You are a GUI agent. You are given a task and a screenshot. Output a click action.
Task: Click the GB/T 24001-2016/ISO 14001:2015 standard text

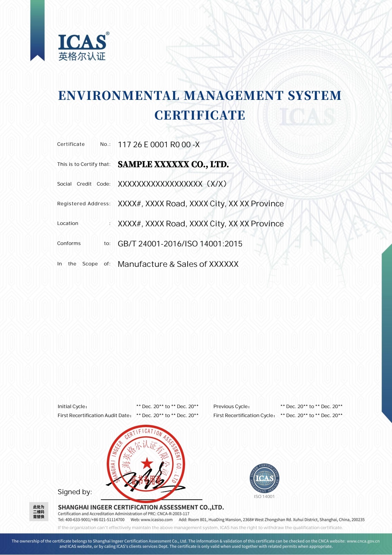point(180,244)
